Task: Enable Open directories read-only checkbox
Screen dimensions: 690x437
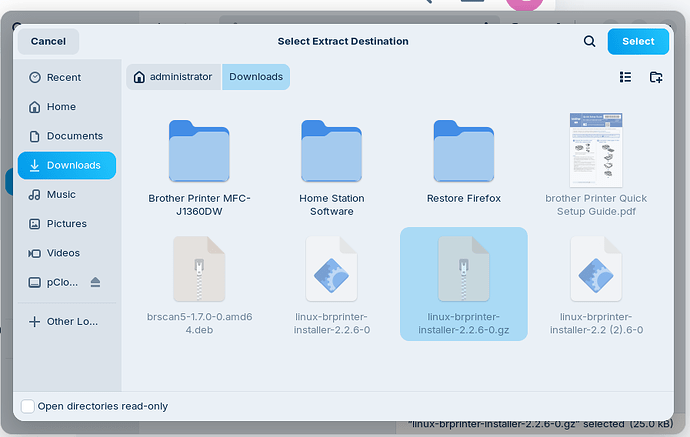Action: 28,406
